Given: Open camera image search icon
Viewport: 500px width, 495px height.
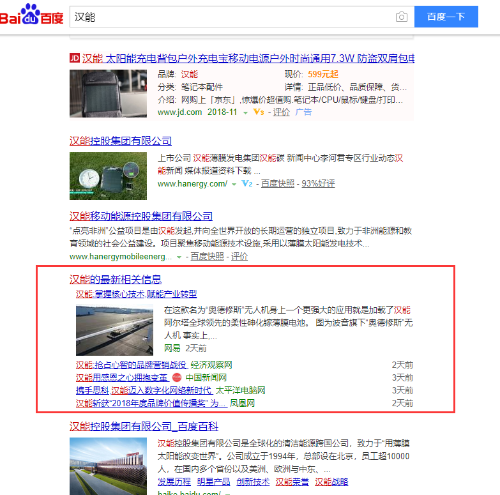Looking at the screenshot, I should [402, 17].
